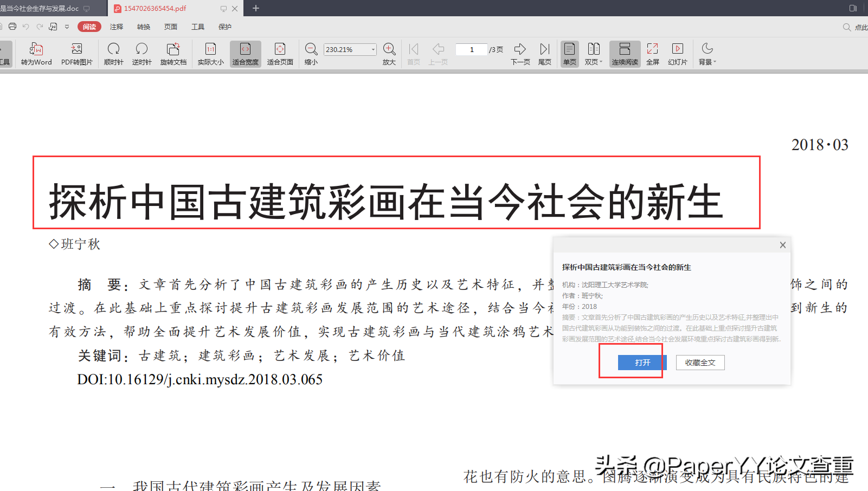Open 背景 background color dropdown
The image size is (868, 491).
707,54
